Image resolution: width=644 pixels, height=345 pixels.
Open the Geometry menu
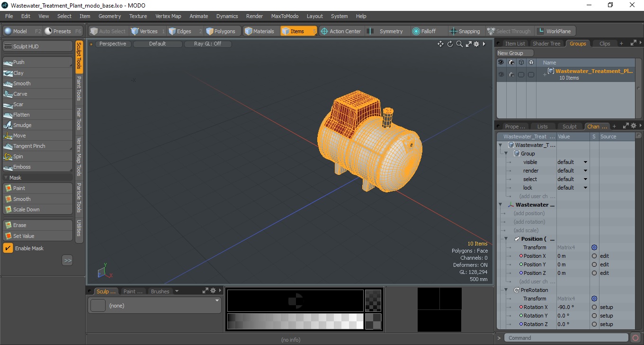[109, 16]
